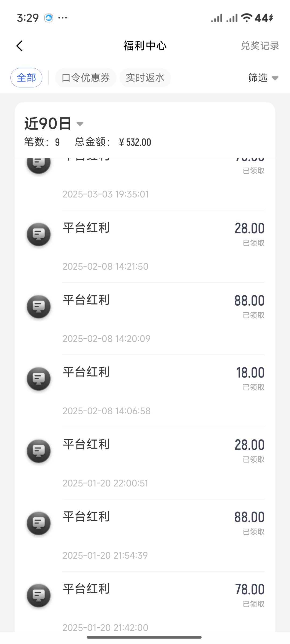Tap the cloud app notification icon

tap(49, 18)
